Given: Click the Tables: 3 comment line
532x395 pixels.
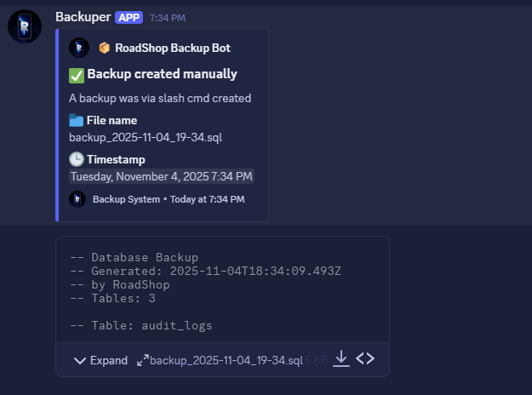Looking at the screenshot, I should [112, 298].
